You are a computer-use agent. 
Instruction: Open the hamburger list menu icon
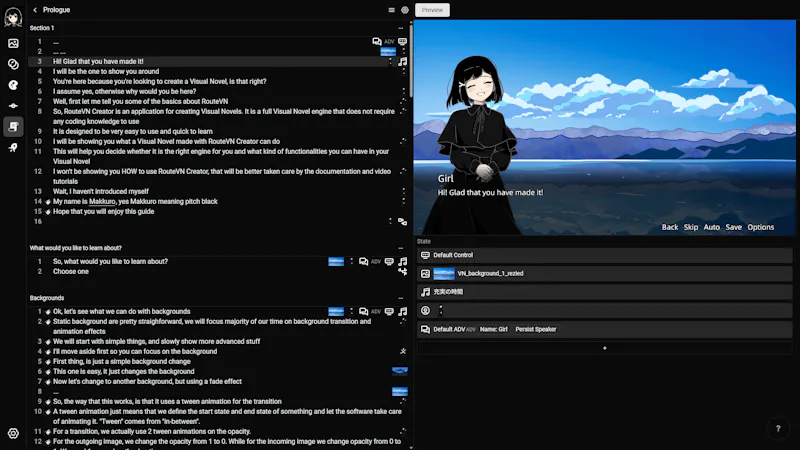tap(391, 10)
